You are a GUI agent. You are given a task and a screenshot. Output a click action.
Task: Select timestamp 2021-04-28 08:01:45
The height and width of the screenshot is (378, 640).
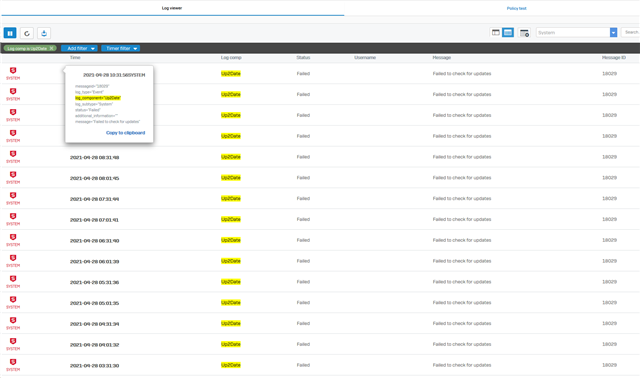pyautogui.click(x=94, y=178)
